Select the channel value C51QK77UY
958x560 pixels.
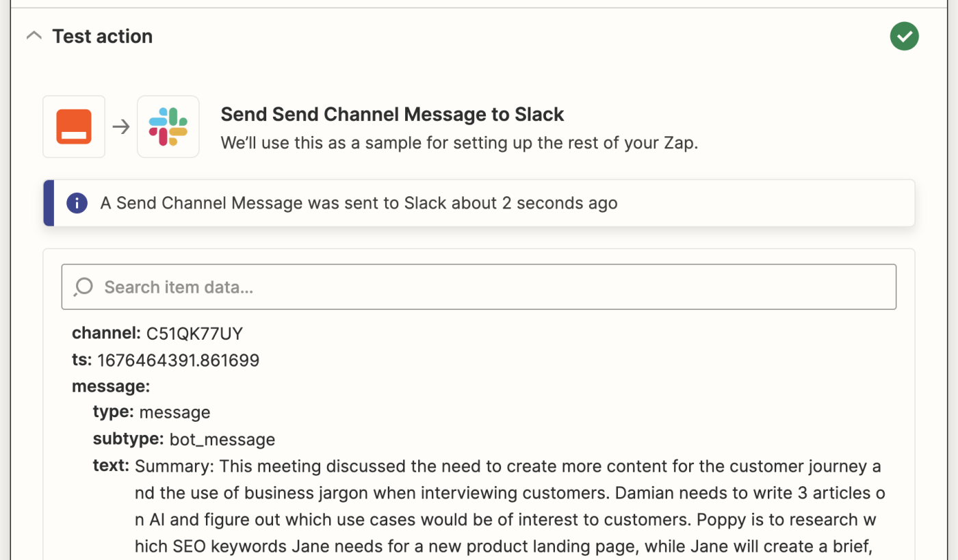[194, 334]
